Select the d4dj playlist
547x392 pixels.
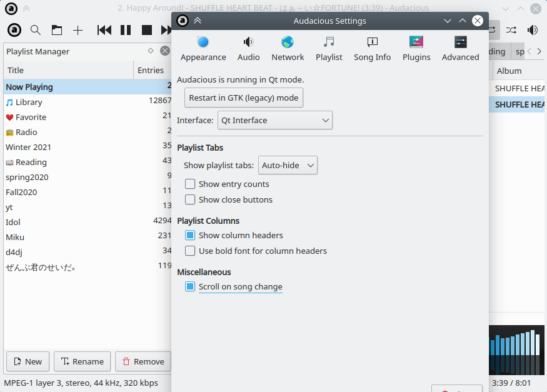(x=88, y=252)
